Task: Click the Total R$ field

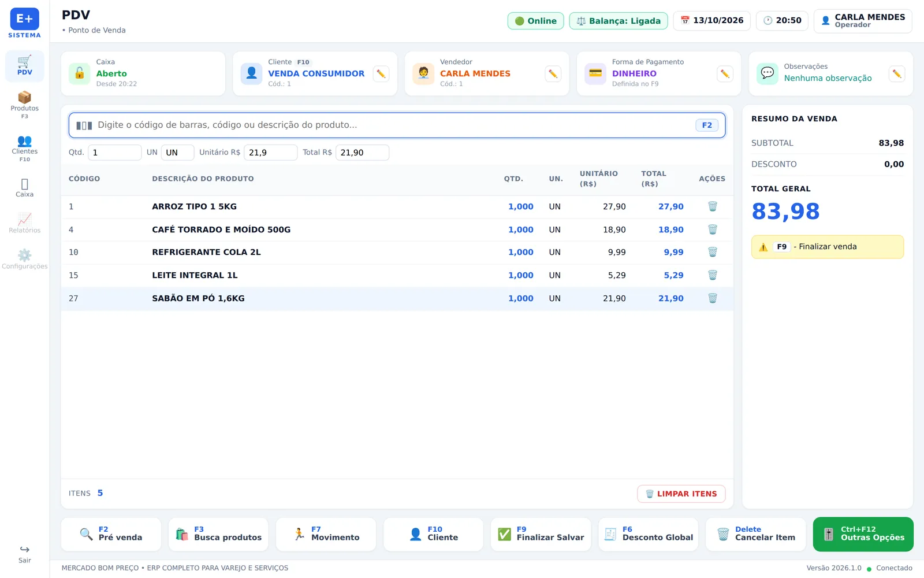Action: 362,153
